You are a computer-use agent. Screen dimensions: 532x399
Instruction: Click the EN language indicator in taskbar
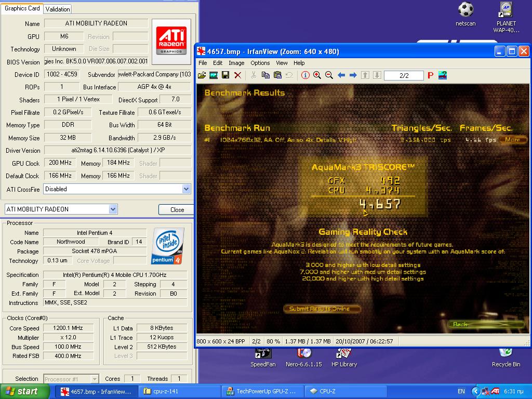click(x=461, y=391)
